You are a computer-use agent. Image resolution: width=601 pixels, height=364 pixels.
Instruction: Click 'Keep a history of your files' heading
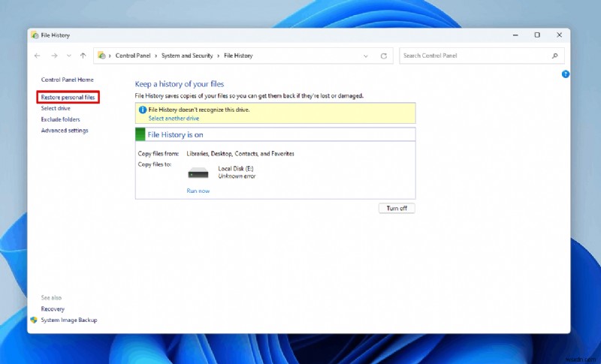[x=180, y=84]
